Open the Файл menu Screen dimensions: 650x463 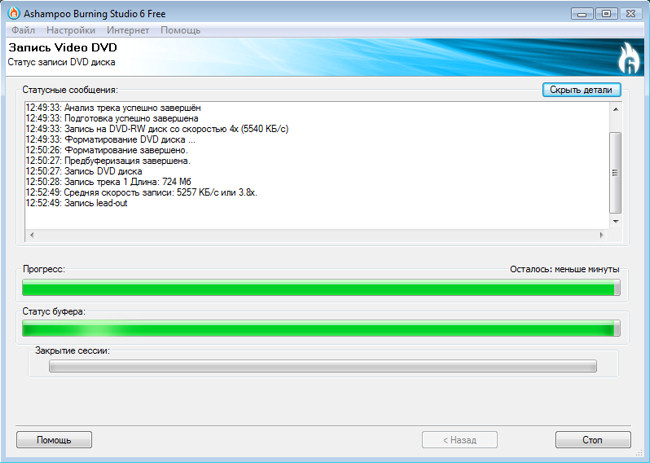(23, 30)
